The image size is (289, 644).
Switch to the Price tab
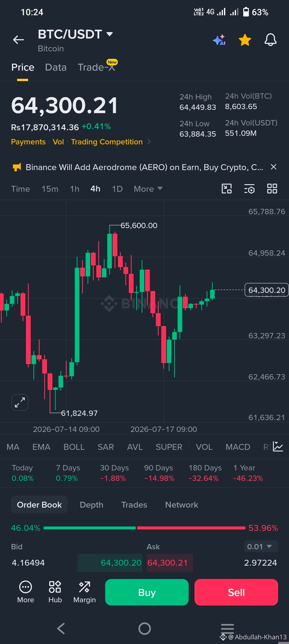(23, 67)
